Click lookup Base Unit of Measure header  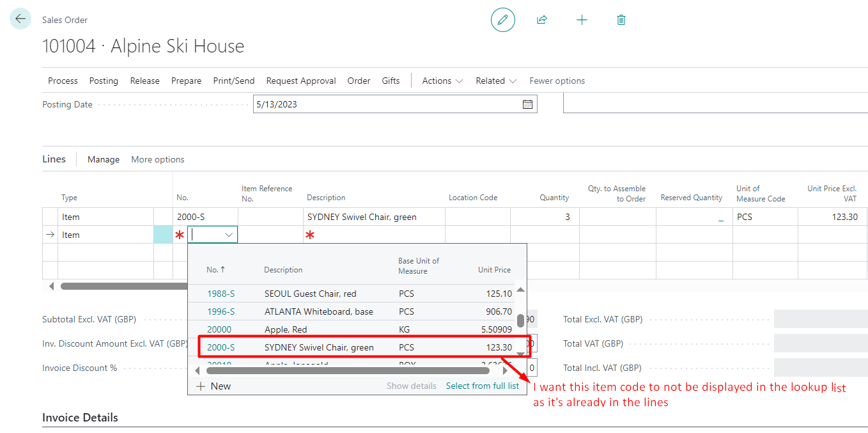pos(419,266)
